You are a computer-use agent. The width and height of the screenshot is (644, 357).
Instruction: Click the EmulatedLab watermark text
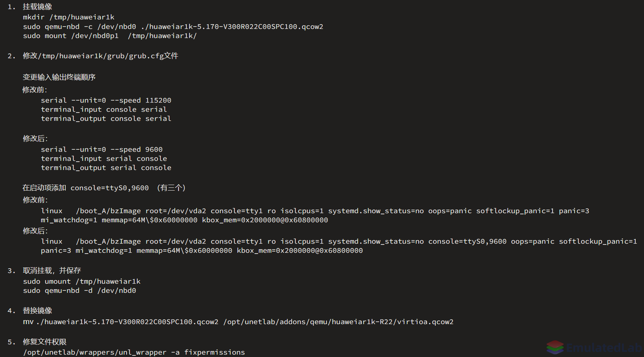pos(604,348)
